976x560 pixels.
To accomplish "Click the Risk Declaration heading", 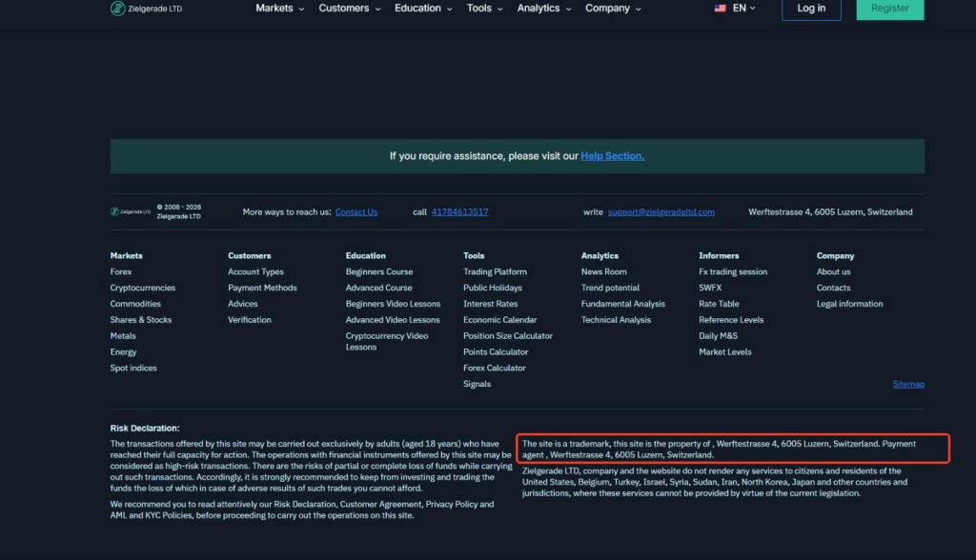I will [x=145, y=428].
